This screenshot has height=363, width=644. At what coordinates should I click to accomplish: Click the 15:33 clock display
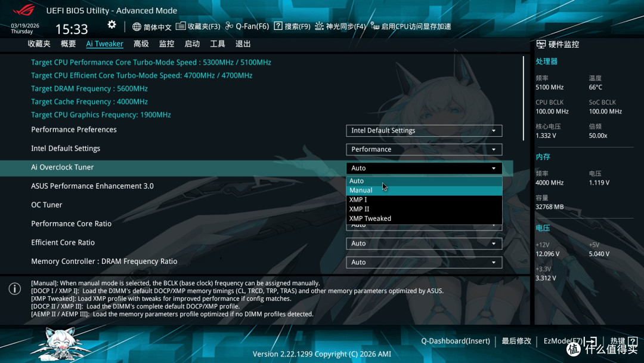point(72,29)
